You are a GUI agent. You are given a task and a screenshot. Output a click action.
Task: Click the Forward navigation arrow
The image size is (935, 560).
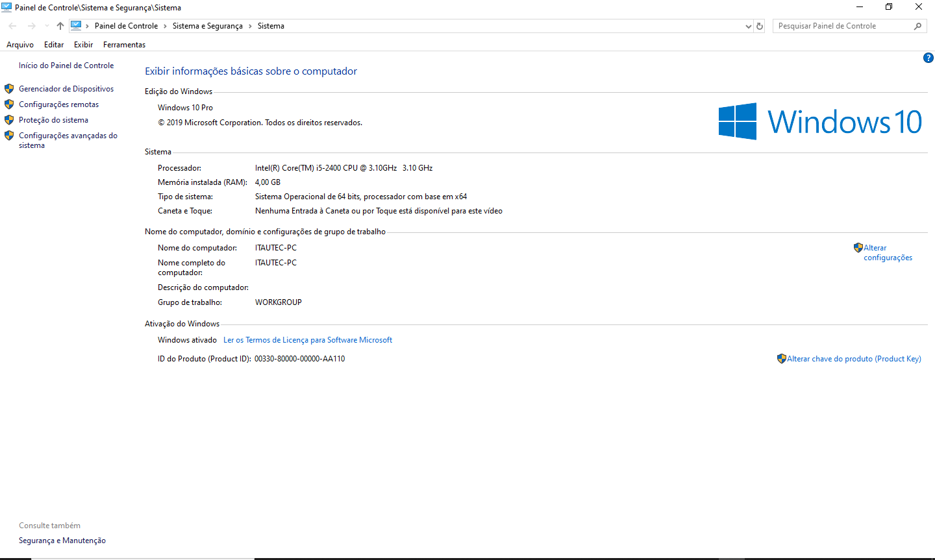coord(31,26)
